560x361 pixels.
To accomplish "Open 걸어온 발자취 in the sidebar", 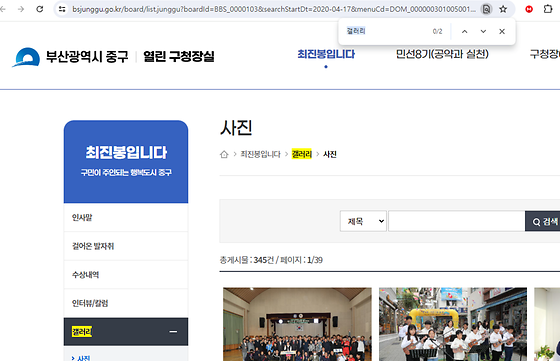I will click(126, 246).
